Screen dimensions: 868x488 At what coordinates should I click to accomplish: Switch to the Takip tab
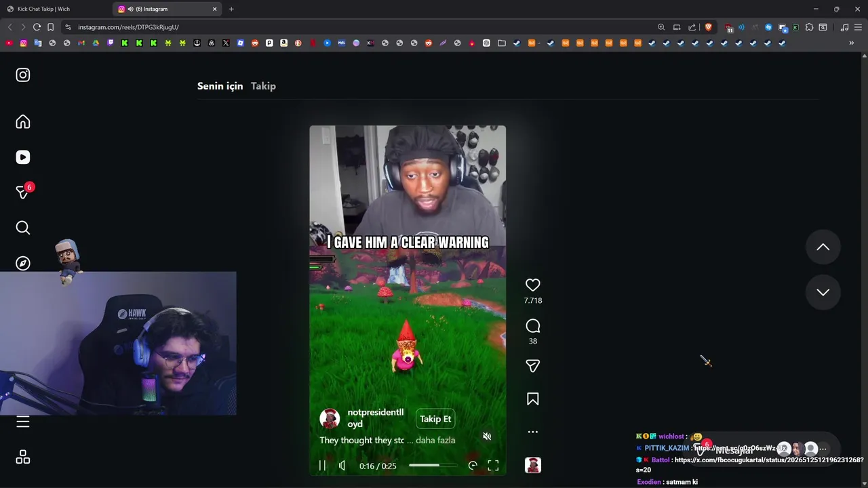pos(263,86)
